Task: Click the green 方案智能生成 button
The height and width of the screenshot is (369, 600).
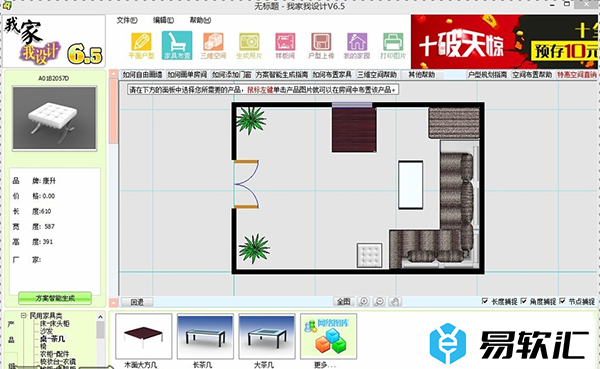Action: click(x=55, y=298)
